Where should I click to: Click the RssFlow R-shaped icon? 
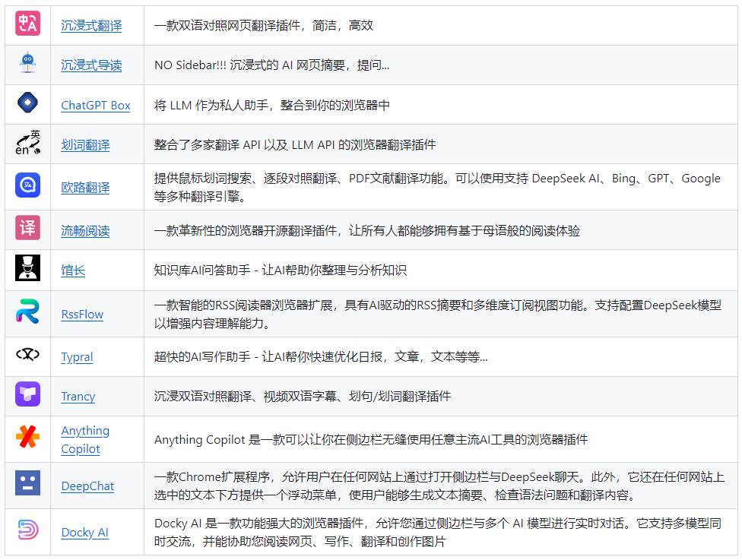coord(27,312)
